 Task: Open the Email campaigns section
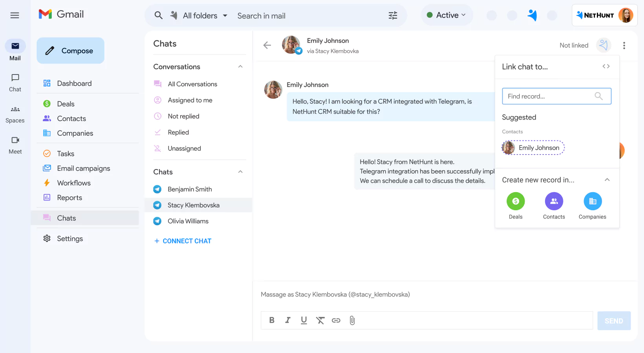[83, 168]
